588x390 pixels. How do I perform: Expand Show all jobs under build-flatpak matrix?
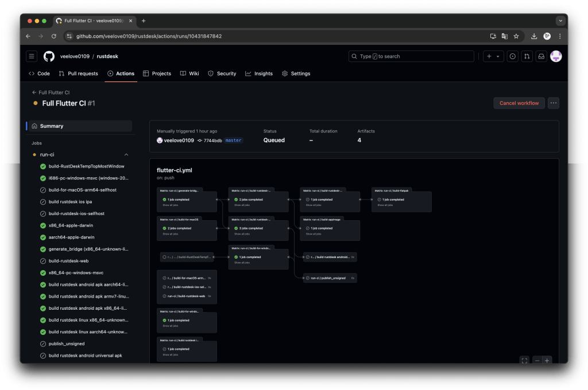[x=384, y=205]
